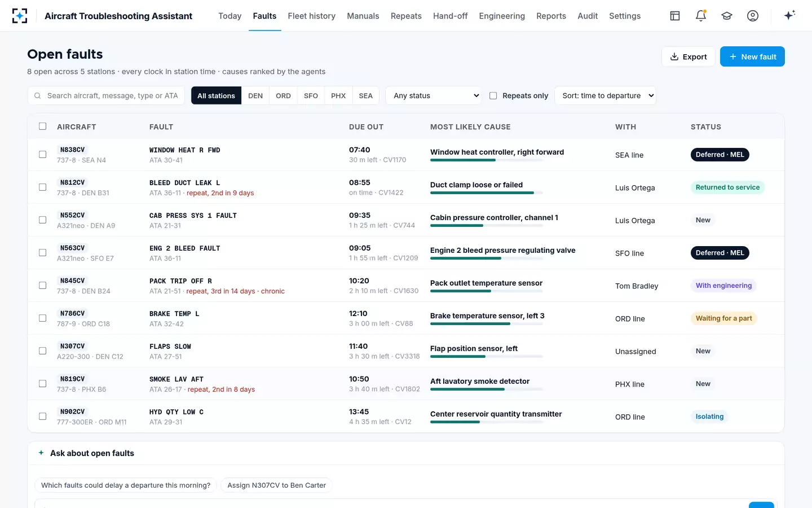Open the Fleet history tab
This screenshot has height=508, width=812.
pyautogui.click(x=311, y=16)
